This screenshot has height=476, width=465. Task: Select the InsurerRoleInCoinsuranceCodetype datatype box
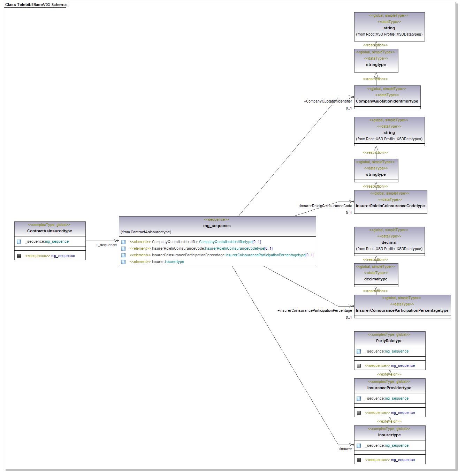(390, 206)
